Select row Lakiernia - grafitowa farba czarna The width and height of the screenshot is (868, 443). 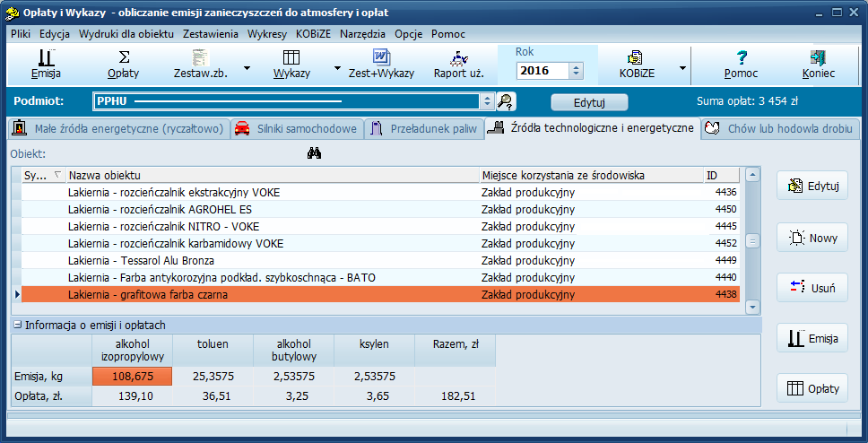pos(381,295)
